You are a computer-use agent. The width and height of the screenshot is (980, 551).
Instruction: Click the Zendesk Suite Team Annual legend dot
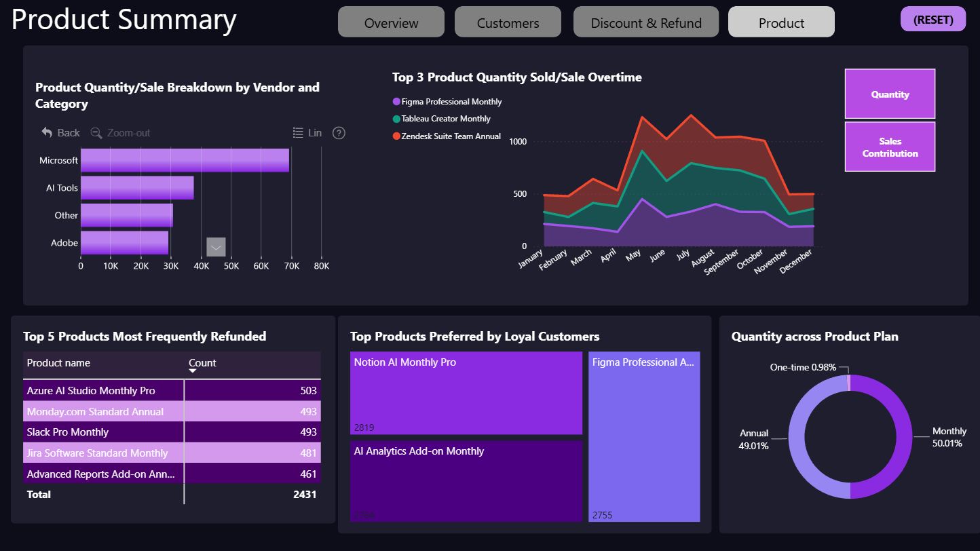[x=396, y=136]
